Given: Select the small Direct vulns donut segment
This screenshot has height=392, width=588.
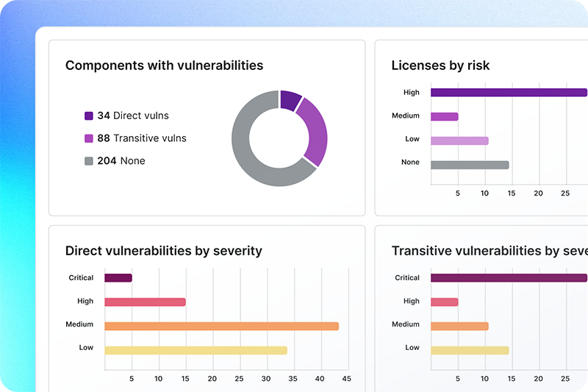Looking at the screenshot, I should (290, 100).
